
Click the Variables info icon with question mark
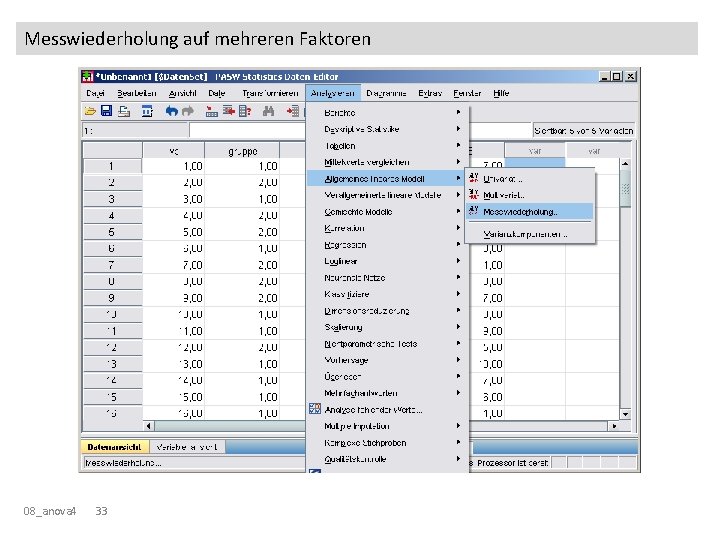click(x=245, y=111)
